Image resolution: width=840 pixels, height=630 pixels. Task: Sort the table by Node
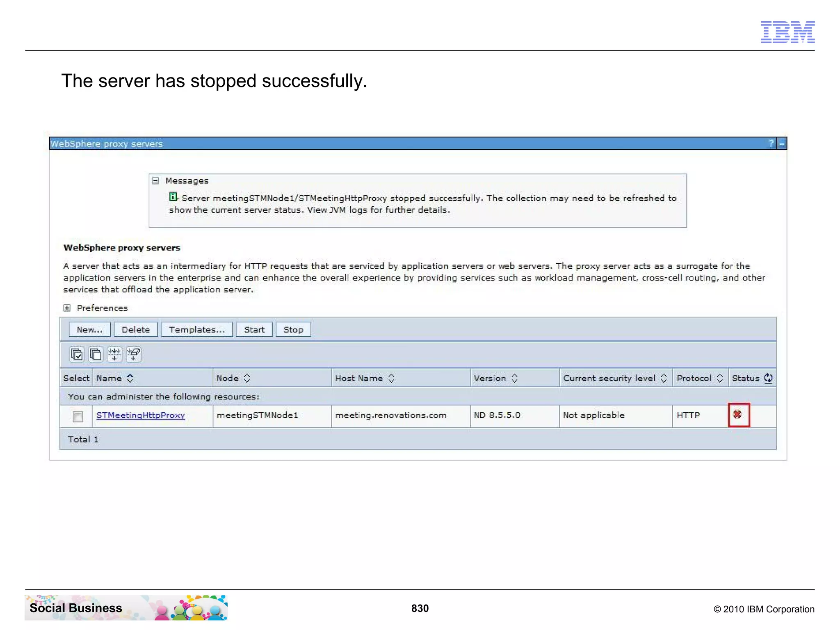(x=247, y=378)
